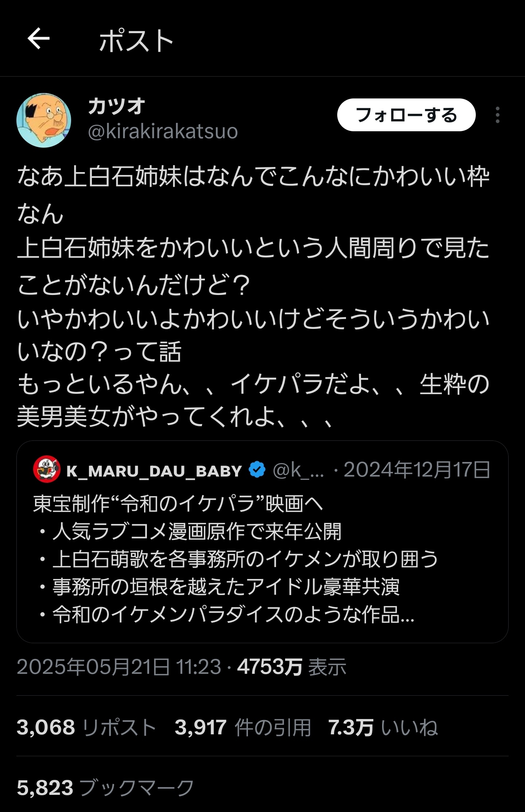The width and height of the screenshot is (525, 812).
Task: Open the three-dot post options menu
Action: (498, 115)
